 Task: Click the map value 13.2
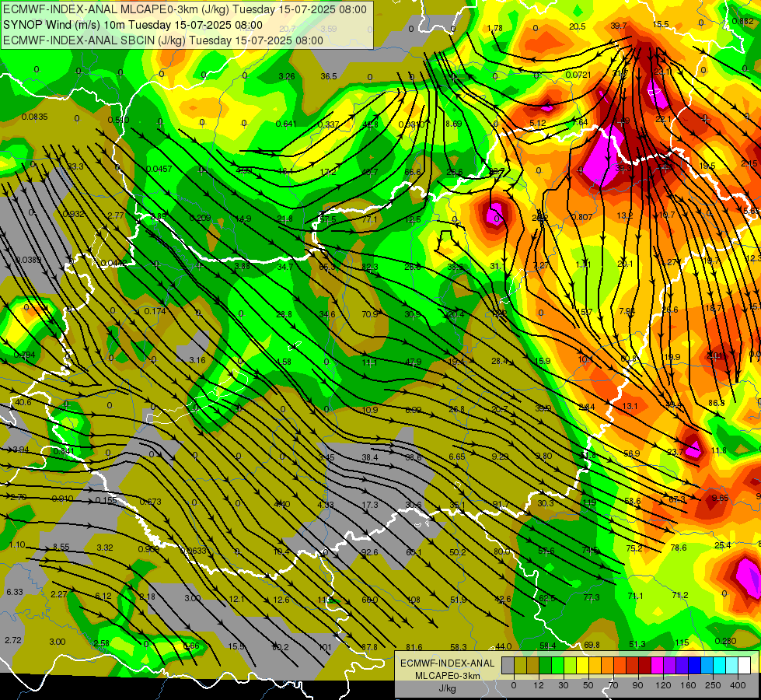click(625, 215)
